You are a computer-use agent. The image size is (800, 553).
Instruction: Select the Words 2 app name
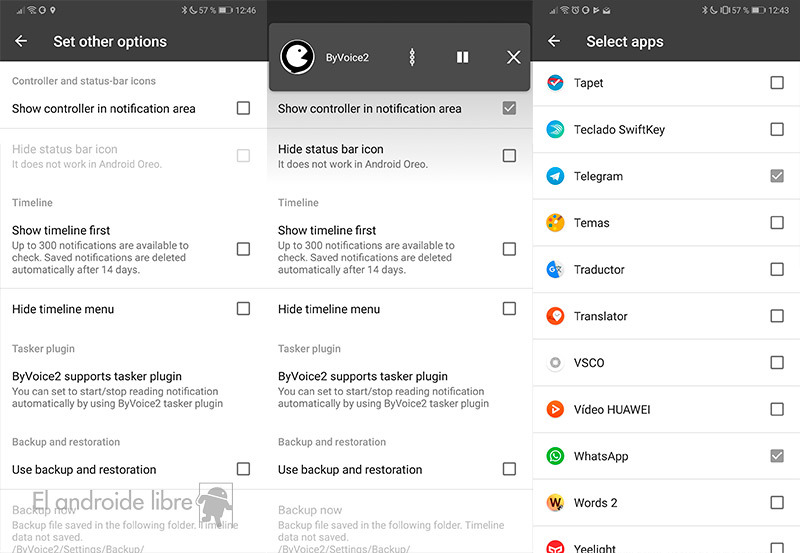click(x=595, y=503)
